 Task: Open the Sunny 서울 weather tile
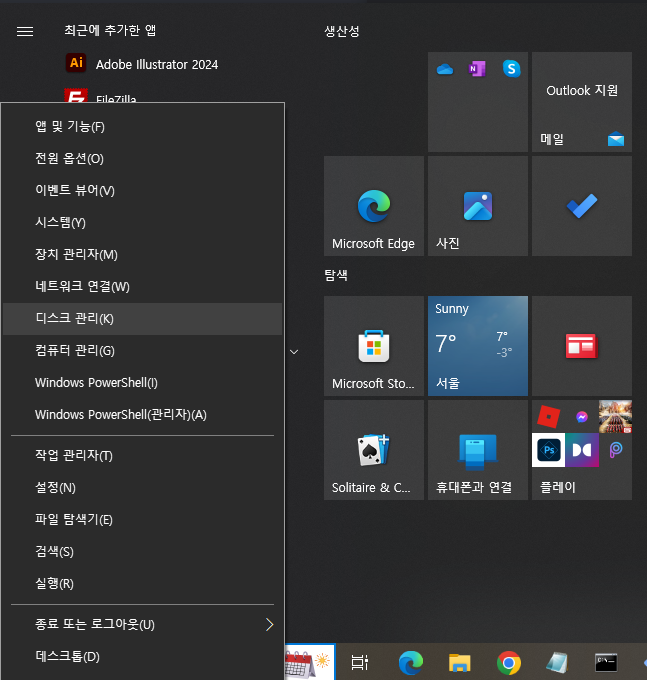pos(478,346)
